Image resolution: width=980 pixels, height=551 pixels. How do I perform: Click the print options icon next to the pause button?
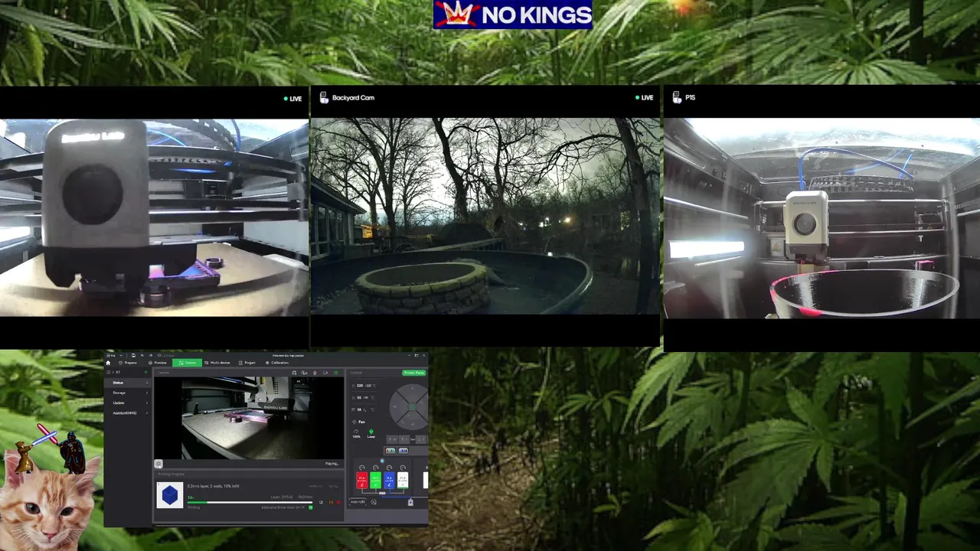coord(321,502)
